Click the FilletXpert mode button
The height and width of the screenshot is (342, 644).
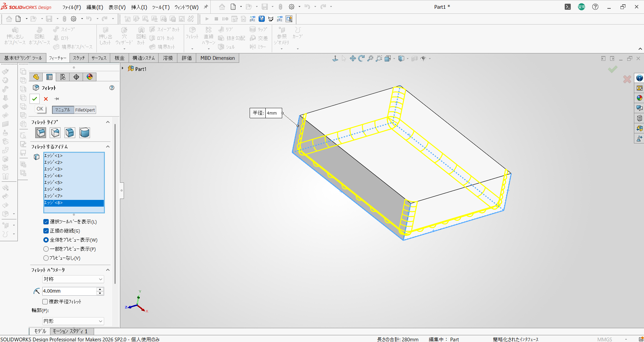85,110
